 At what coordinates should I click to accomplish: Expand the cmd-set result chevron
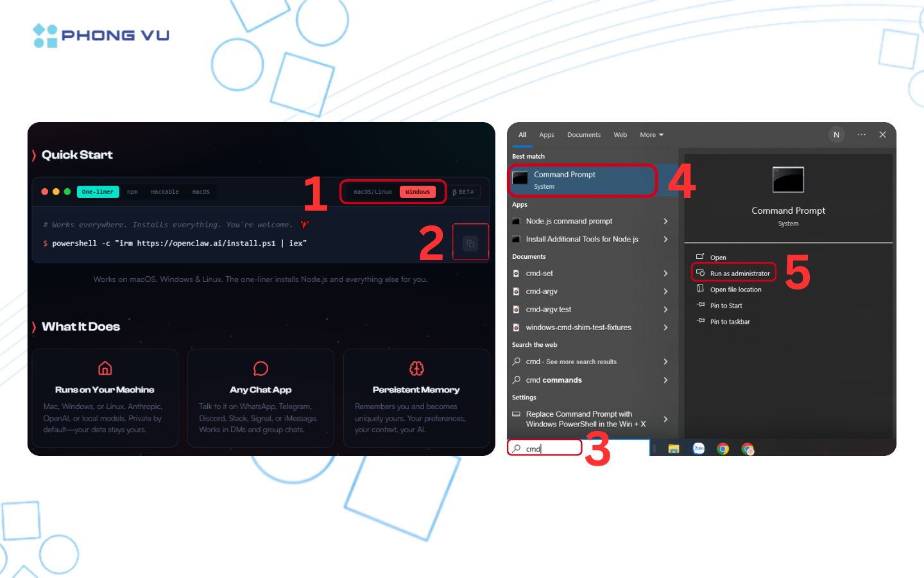665,273
